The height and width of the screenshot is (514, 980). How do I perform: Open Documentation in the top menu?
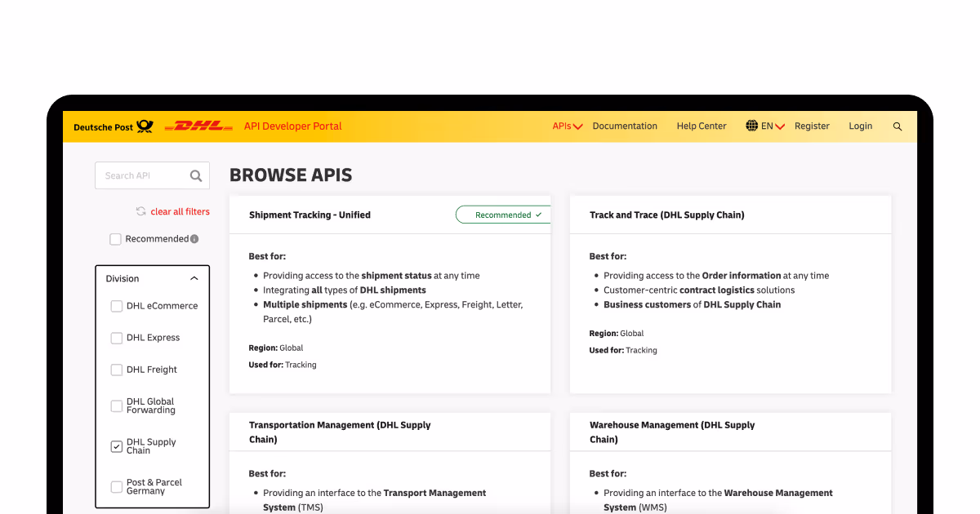(x=625, y=126)
